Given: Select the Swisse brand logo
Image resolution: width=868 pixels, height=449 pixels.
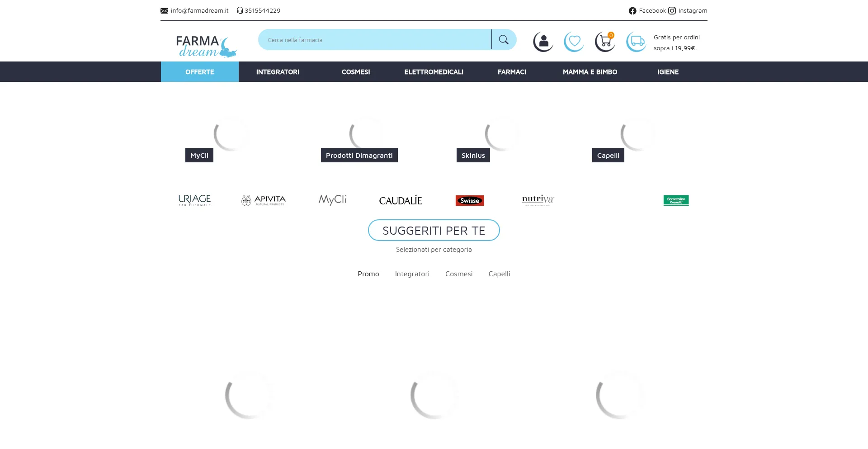Looking at the screenshot, I should pos(470,200).
